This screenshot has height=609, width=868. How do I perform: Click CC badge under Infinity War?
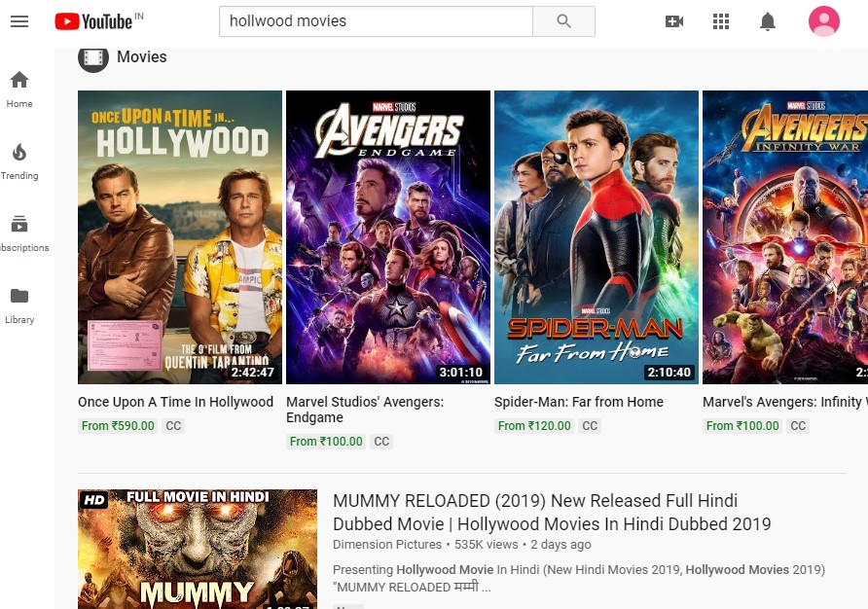pos(798,426)
